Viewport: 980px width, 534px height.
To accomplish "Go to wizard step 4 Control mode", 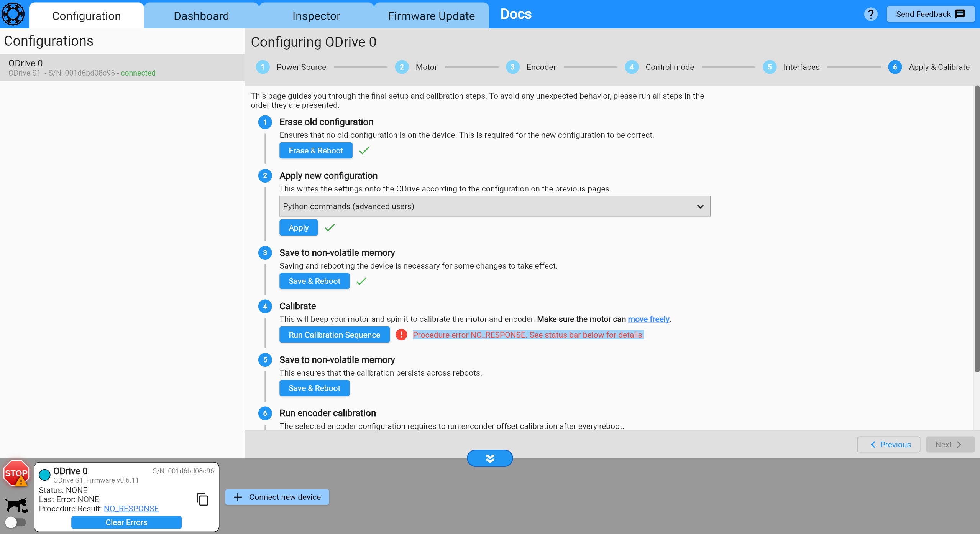I will pos(659,67).
